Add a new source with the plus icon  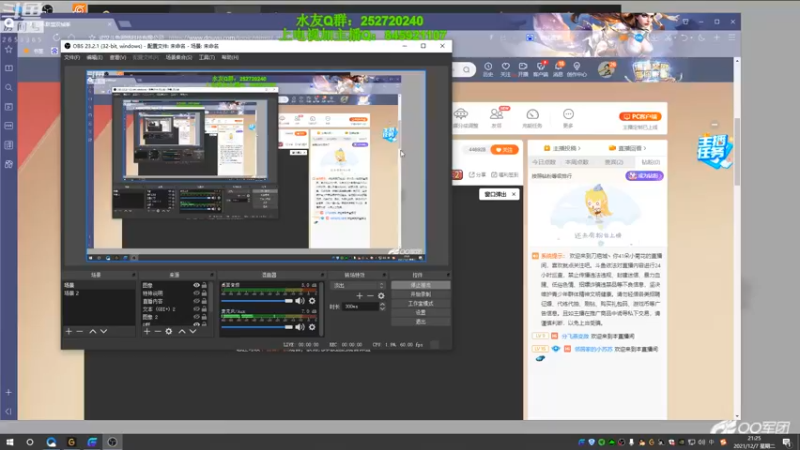147,332
